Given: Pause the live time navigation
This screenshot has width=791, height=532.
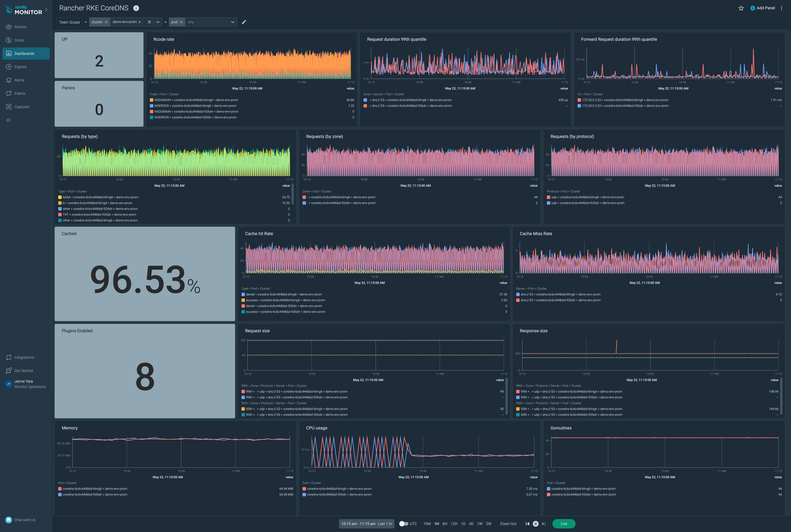Looking at the screenshot, I should coord(536,523).
